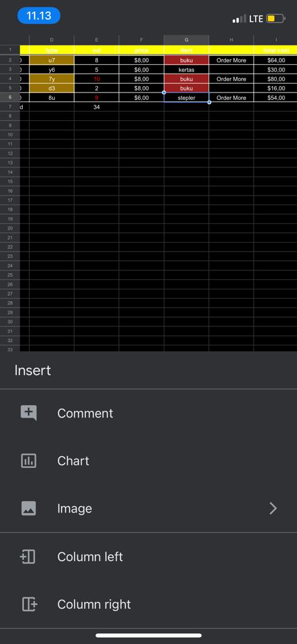Tap the Column right insert icon
This screenshot has width=297, height=644.
tap(29, 604)
